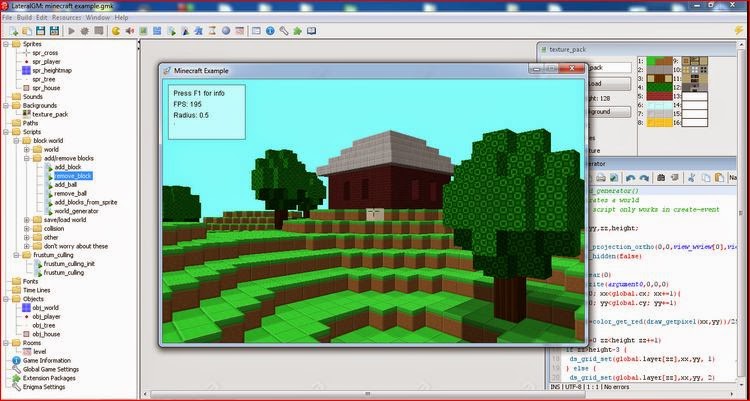This screenshot has width=750, height=401.
Task: Click Redo in the script editor toolbar
Action: coord(644,178)
